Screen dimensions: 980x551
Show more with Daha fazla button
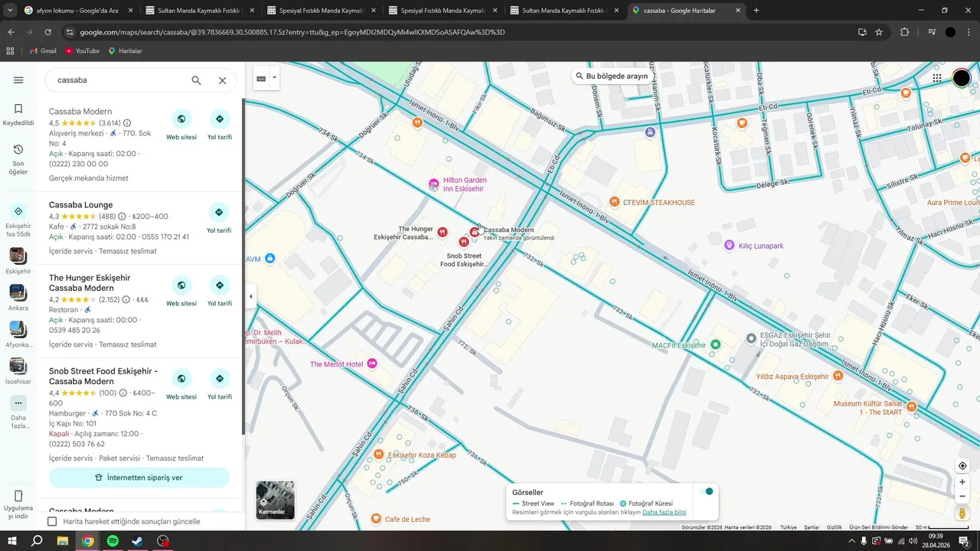18,412
